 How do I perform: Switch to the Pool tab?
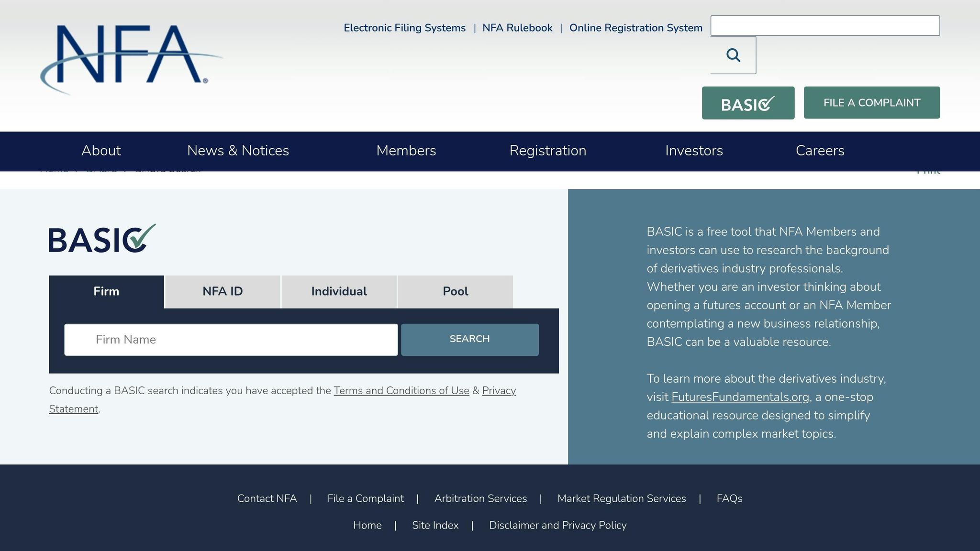(456, 292)
